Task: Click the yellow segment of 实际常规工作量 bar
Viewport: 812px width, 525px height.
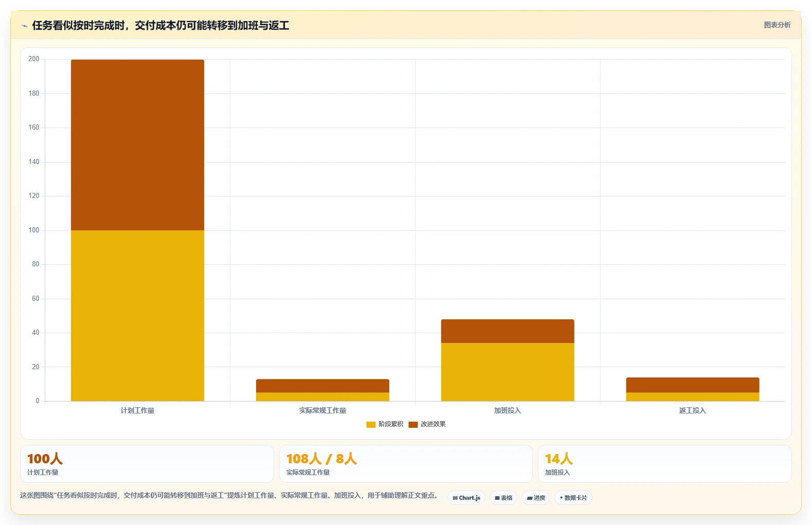Action: [x=322, y=397]
